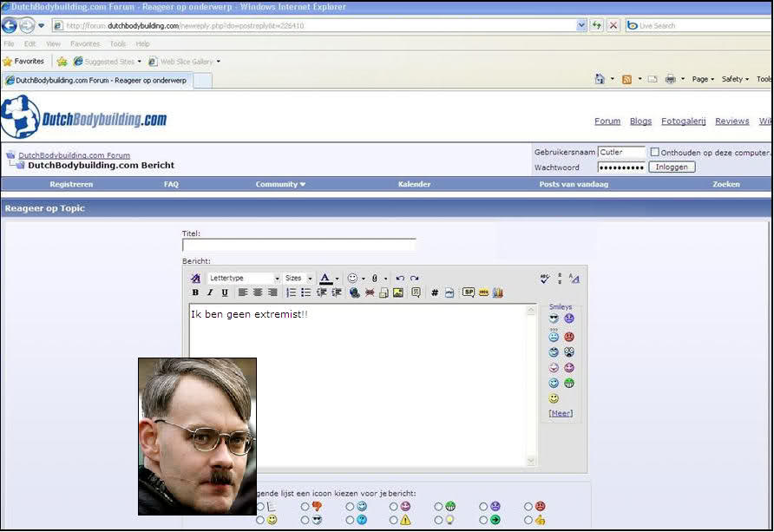The image size is (774, 532).
Task: Open the FAQ navigation item
Action: click(171, 185)
